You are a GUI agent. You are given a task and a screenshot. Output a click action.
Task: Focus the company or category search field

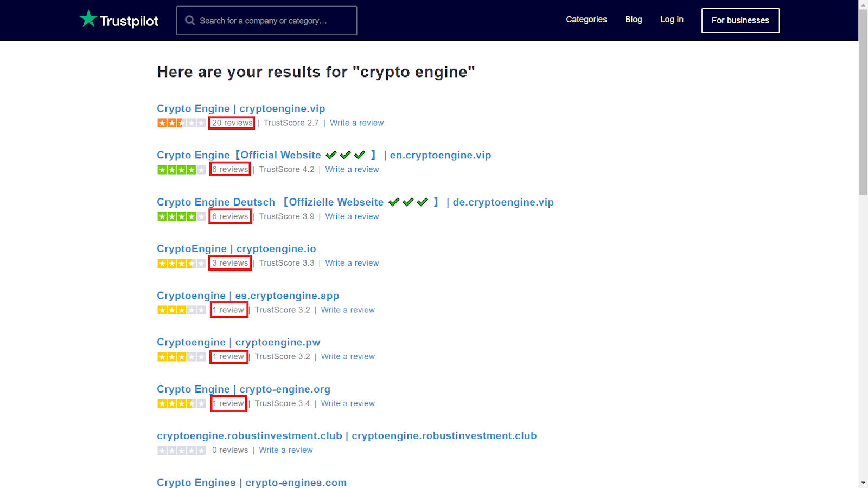pos(266,21)
